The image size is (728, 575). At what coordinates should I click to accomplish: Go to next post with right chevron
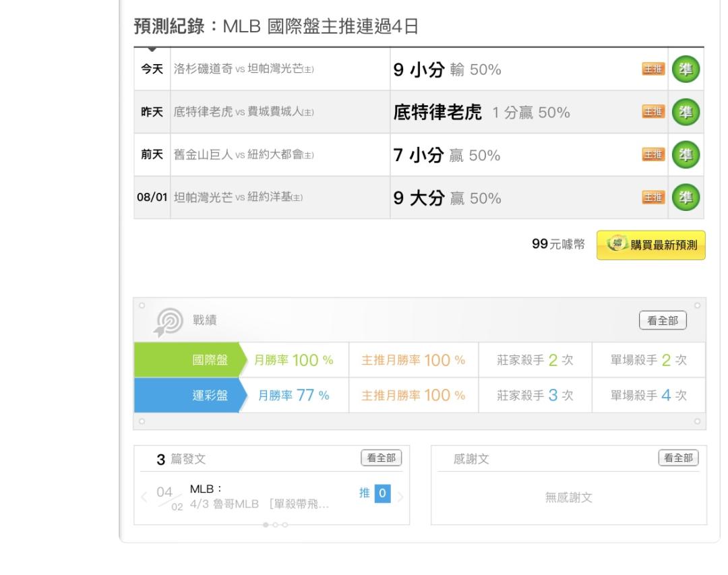tap(400, 498)
